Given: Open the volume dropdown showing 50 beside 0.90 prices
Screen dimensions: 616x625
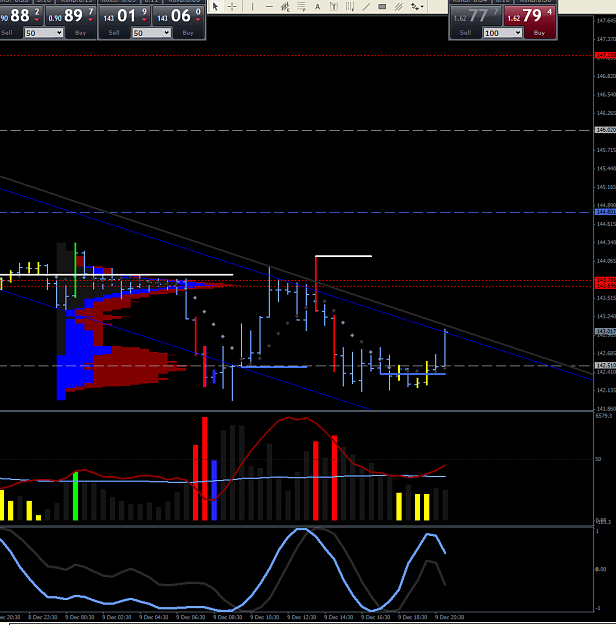Looking at the screenshot, I should (43, 33).
